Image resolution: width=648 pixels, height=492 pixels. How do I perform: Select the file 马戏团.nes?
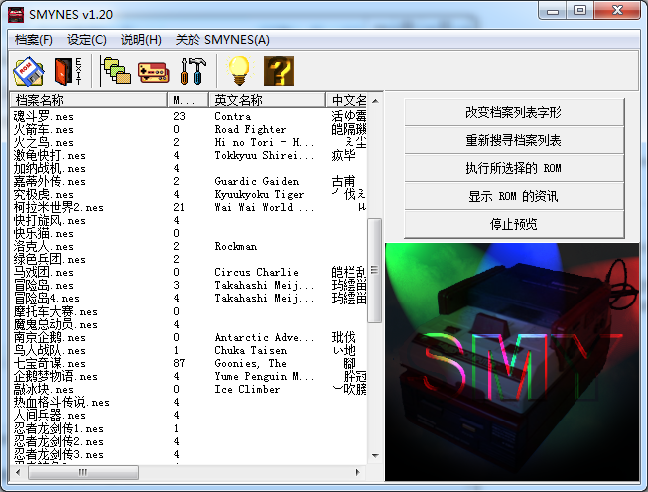tap(43, 273)
